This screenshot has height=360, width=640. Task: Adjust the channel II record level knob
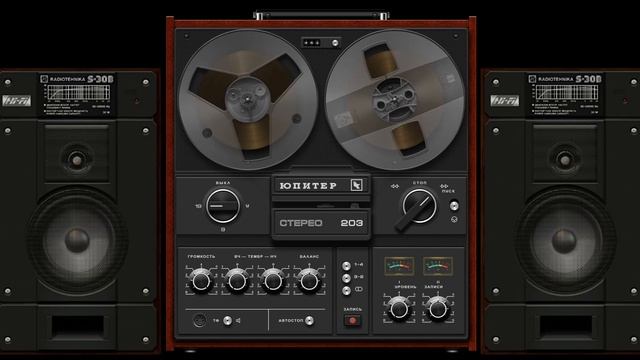tap(438, 309)
